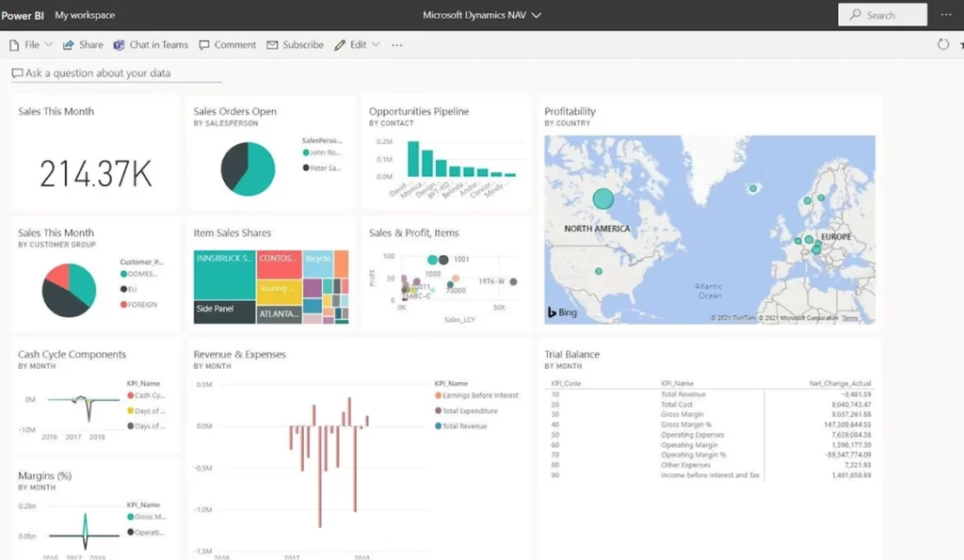Screen dimensions: 964x560
Task: Click into the Search box
Action: (882, 15)
